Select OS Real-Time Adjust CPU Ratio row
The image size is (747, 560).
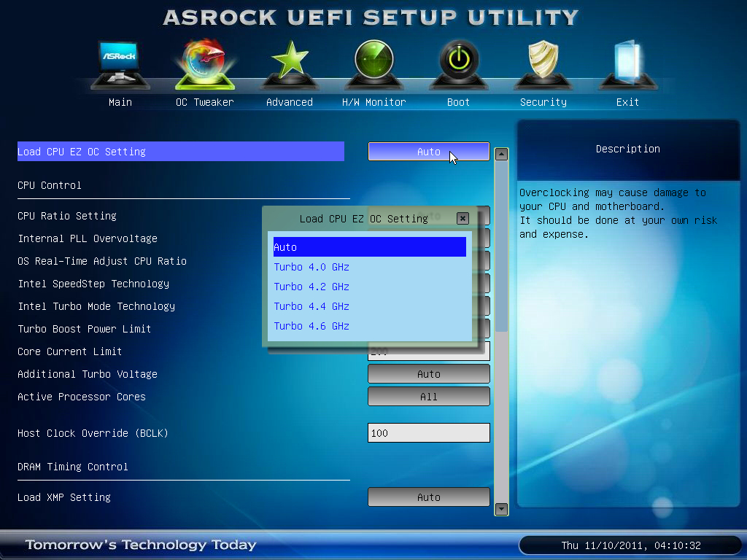coord(102,261)
